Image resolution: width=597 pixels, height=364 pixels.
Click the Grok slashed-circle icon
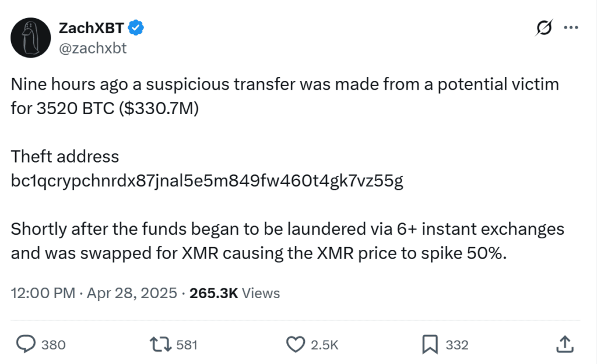[545, 27]
